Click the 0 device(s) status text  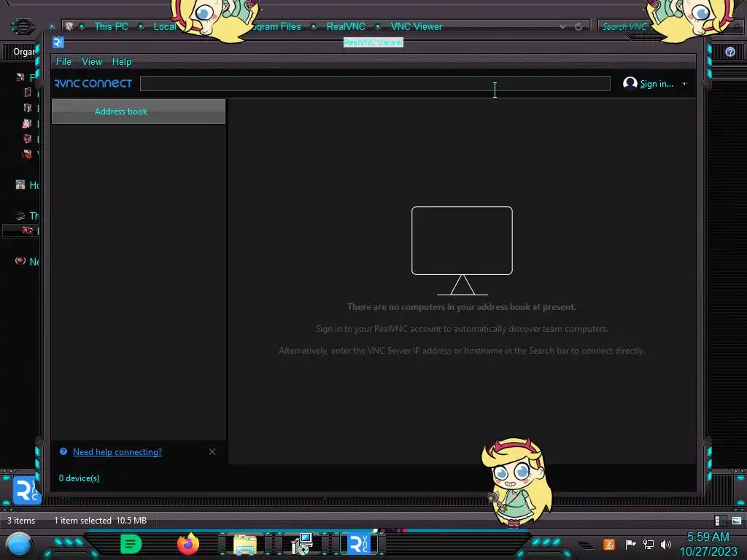(79, 478)
